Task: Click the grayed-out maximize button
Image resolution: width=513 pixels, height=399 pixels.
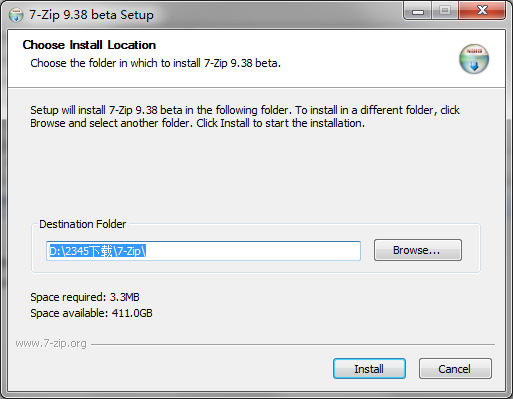Action: coord(445,11)
